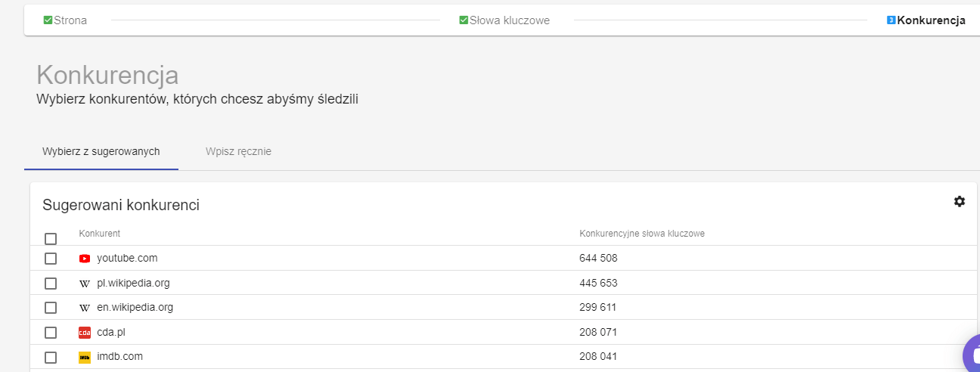The height and width of the screenshot is (372, 980).
Task: Select the pl.wikipedia.org checkbox
Action: pyautogui.click(x=51, y=284)
